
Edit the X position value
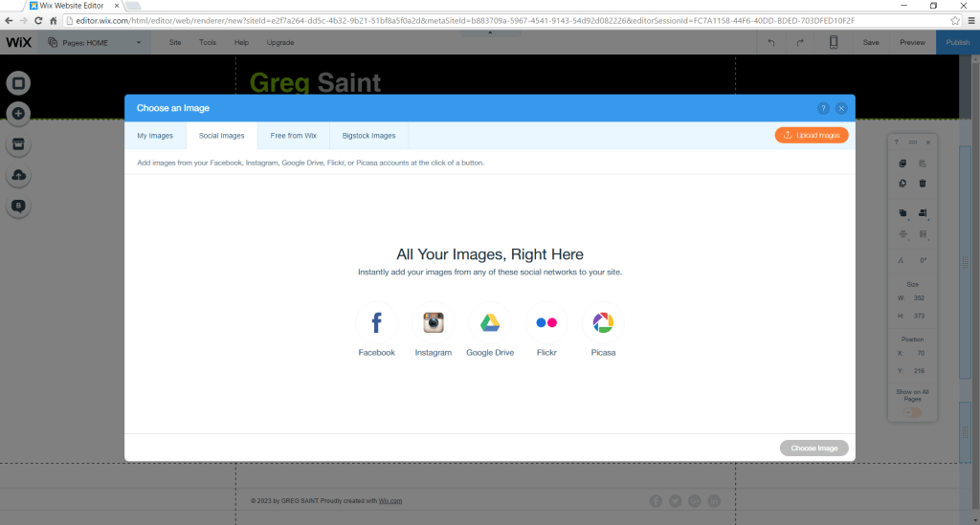click(x=921, y=353)
